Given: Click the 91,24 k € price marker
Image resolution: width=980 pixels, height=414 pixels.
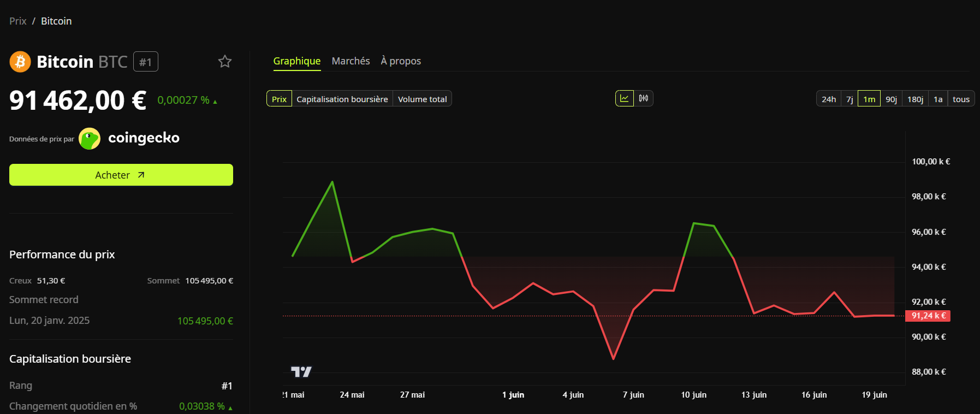Looking at the screenshot, I should [x=928, y=316].
